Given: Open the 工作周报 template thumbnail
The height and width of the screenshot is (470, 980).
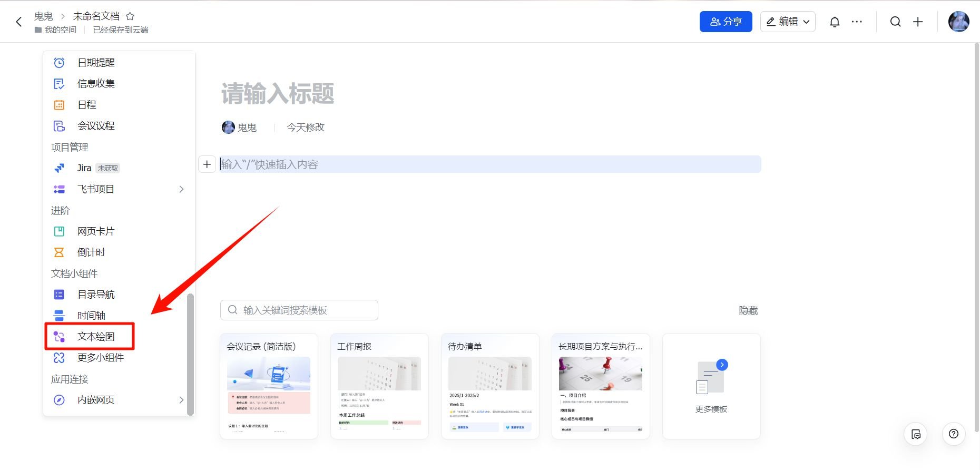Looking at the screenshot, I should point(379,386).
